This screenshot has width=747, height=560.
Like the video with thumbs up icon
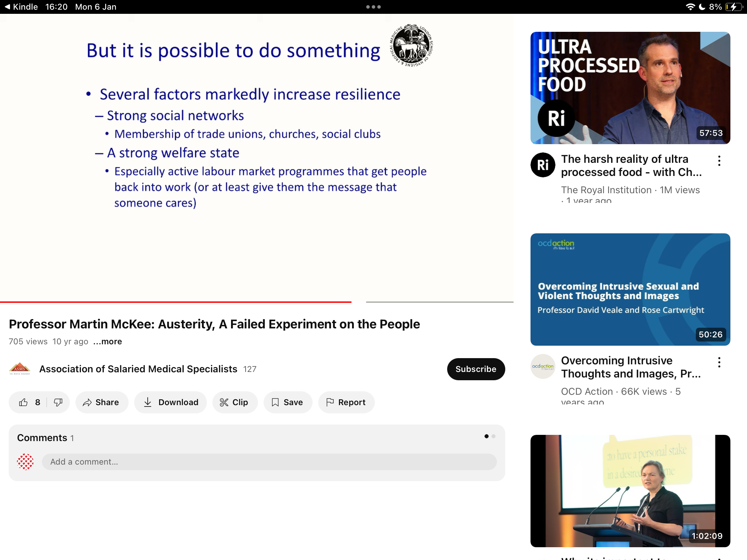(x=29, y=402)
